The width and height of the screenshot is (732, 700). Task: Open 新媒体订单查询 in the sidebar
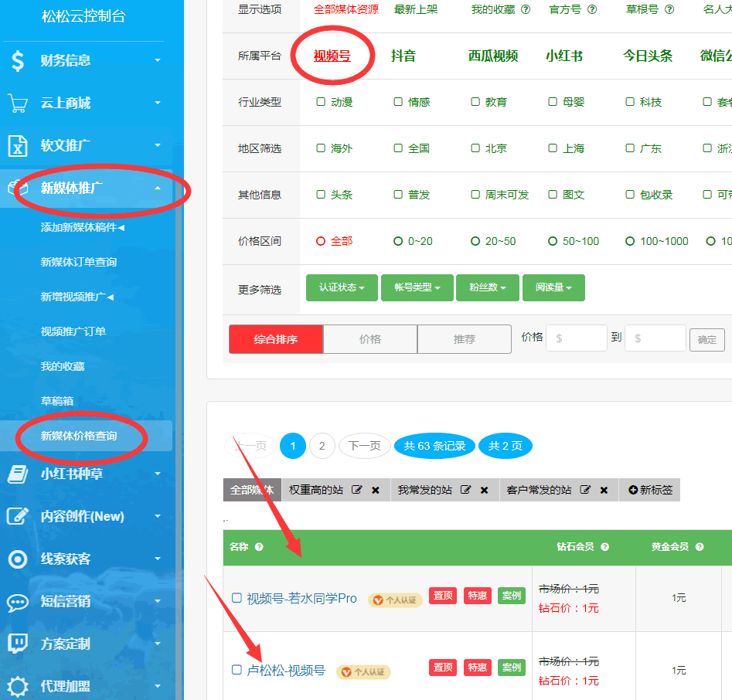click(x=79, y=262)
